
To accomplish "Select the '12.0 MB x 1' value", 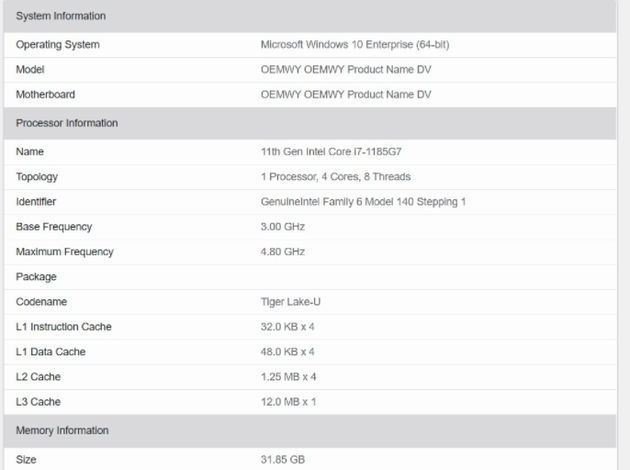I will pyautogui.click(x=288, y=402).
